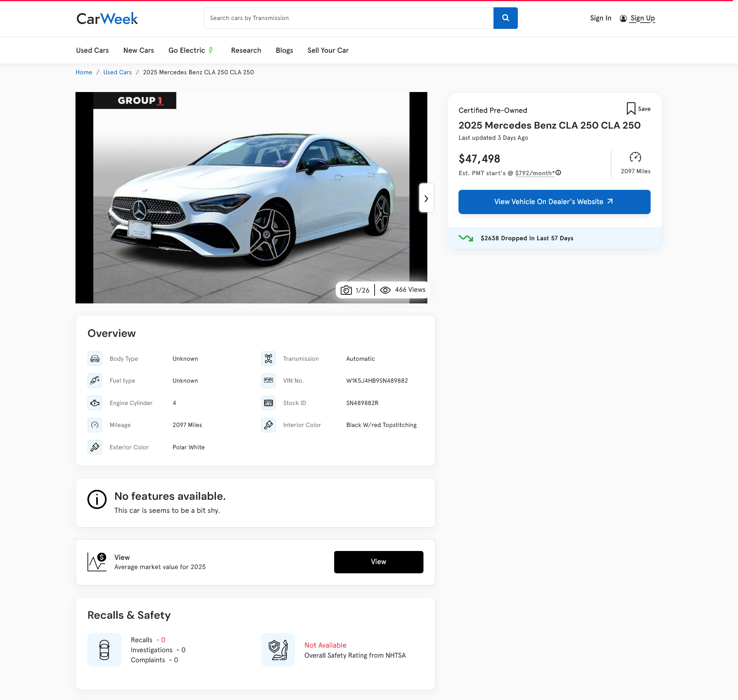Click the main Mercedes CLA car photo
The image size is (738, 700).
[251, 198]
